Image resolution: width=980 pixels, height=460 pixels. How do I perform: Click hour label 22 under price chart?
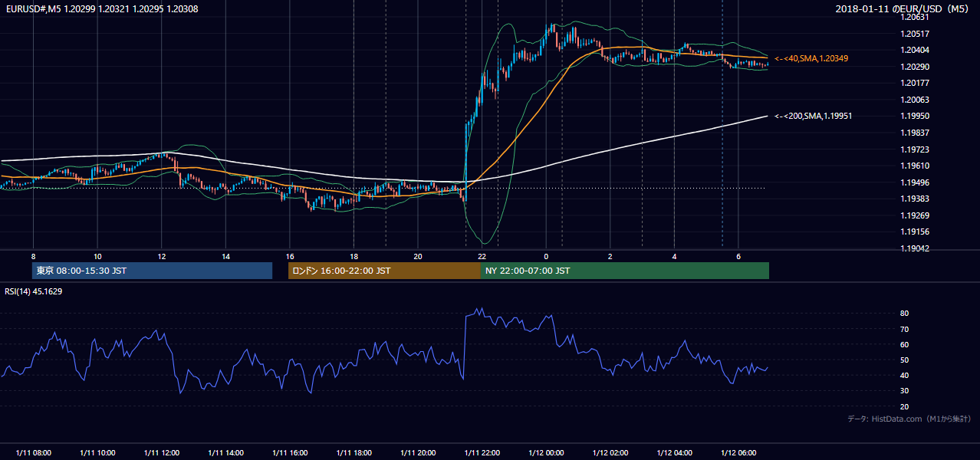pos(482,256)
